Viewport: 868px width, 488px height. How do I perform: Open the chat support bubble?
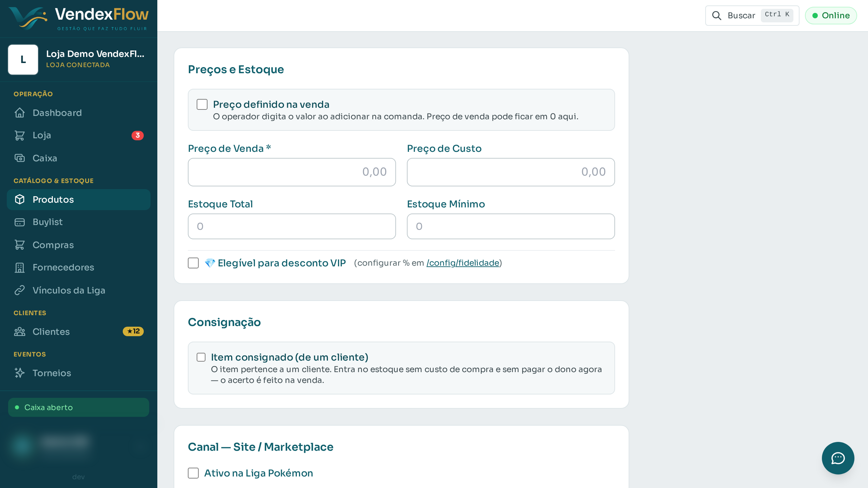click(838, 458)
